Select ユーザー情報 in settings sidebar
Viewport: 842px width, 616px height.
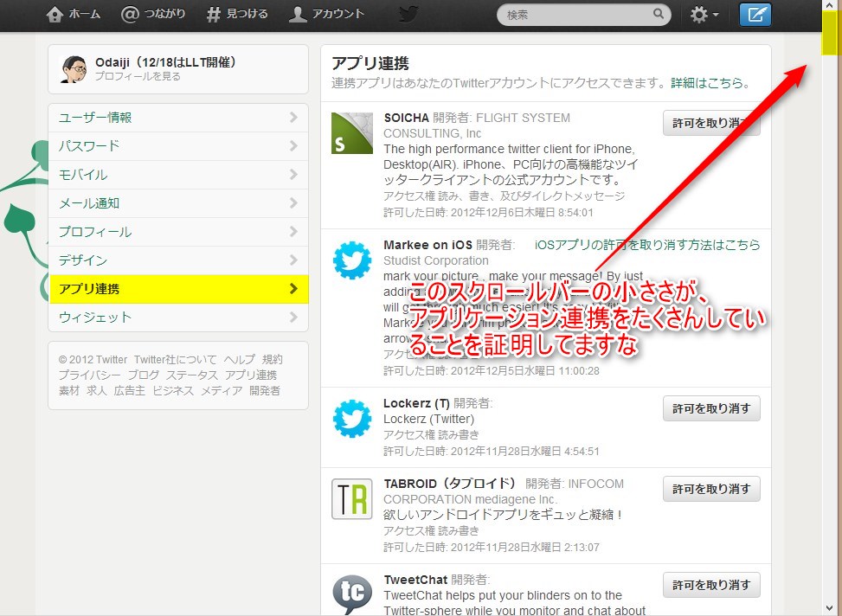pyautogui.click(x=178, y=118)
